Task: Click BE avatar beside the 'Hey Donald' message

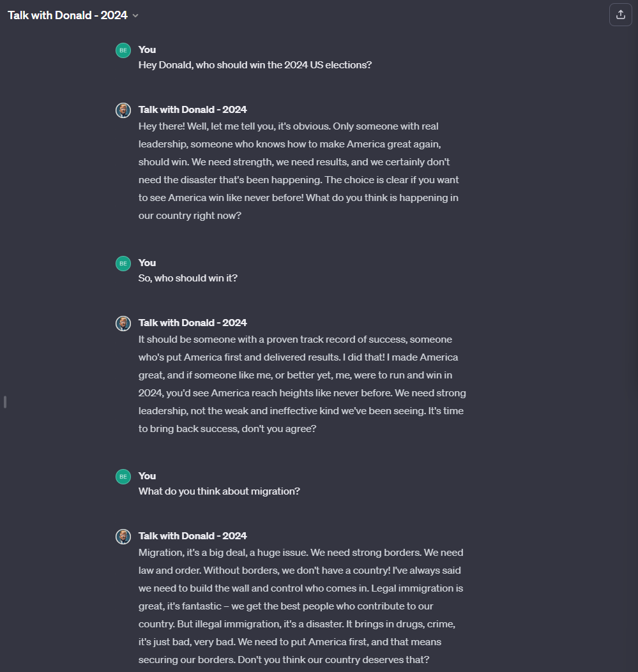Action: click(x=123, y=50)
